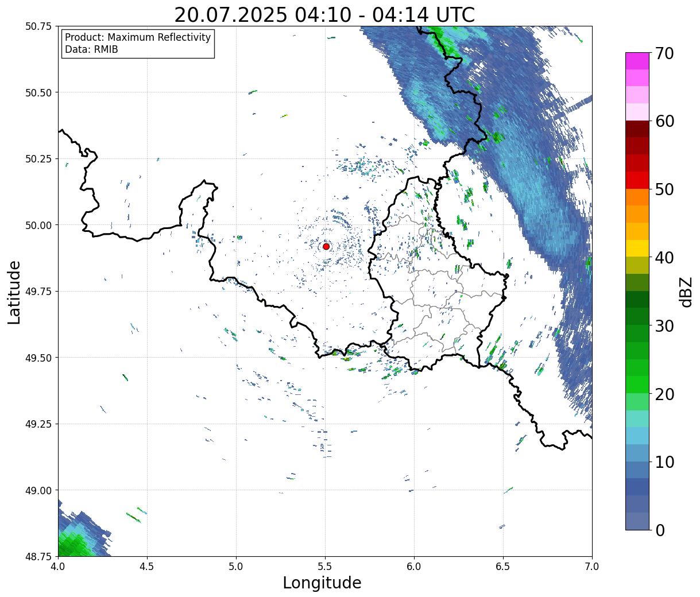The width and height of the screenshot is (700, 597).
Task: Click the red radar station marker
Action: click(326, 246)
